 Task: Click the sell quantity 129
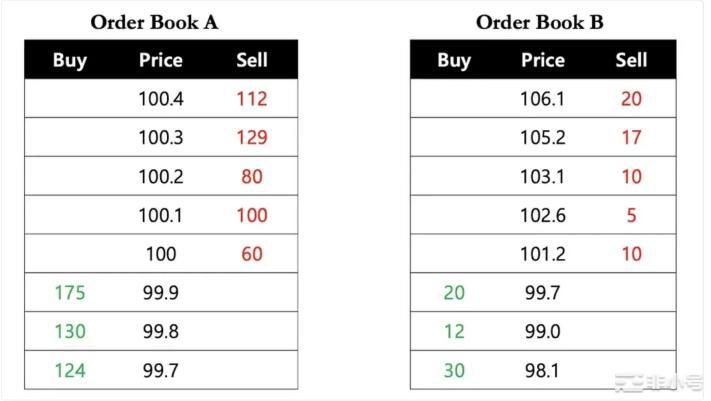[x=252, y=138]
